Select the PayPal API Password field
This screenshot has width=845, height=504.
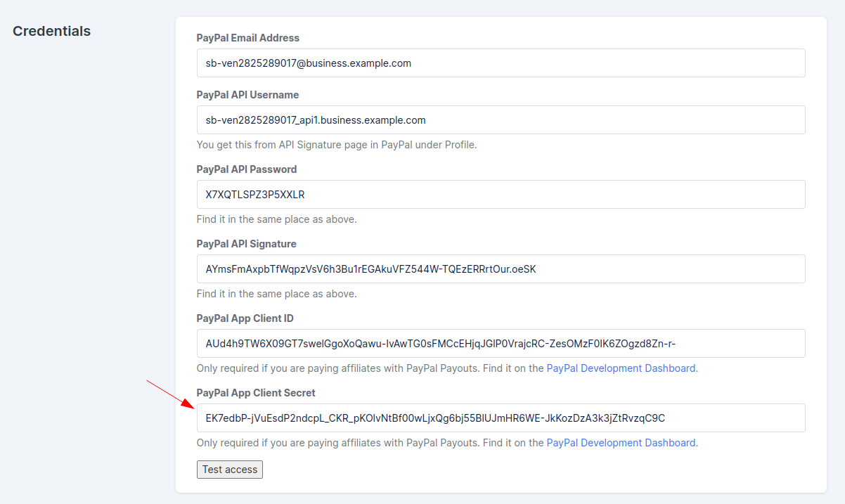point(501,195)
